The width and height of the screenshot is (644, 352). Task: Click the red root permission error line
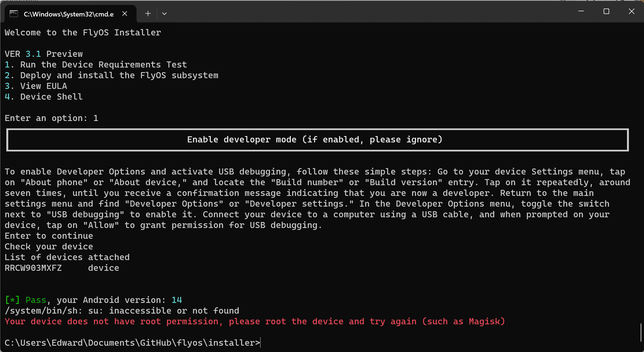coord(255,322)
